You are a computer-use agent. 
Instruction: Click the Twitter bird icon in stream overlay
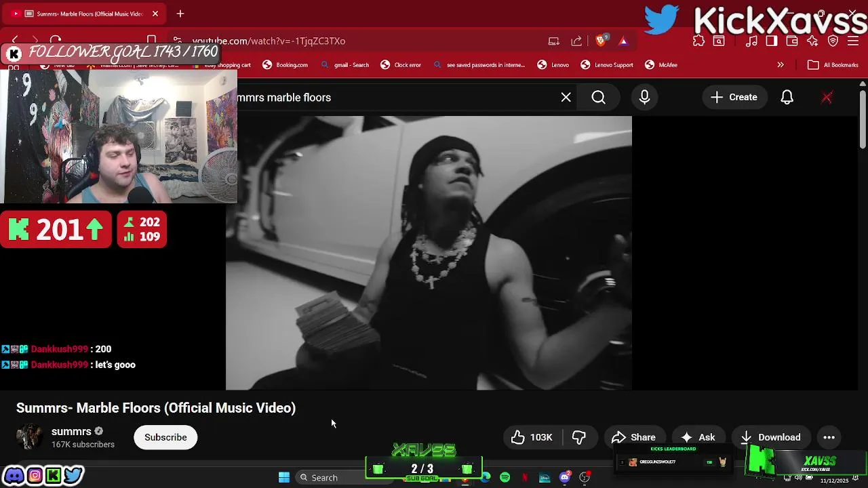tap(73, 475)
